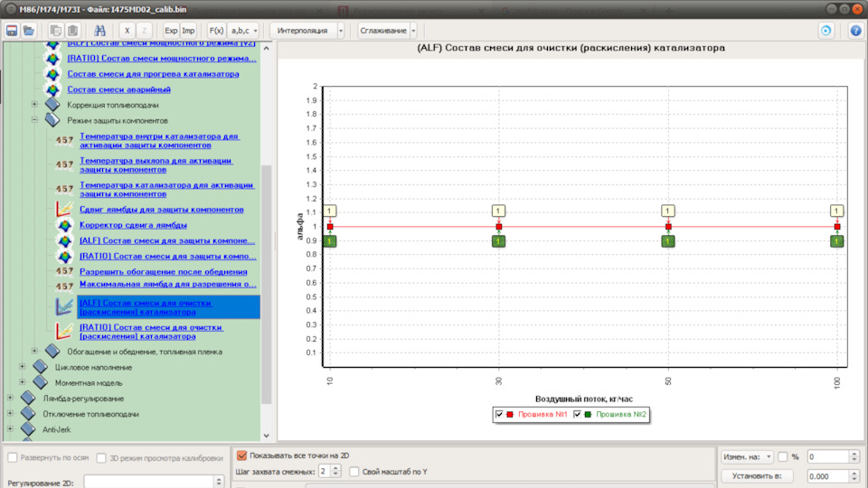Click the red data point at airflow 100
The image size is (868, 488).
(x=837, y=227)
